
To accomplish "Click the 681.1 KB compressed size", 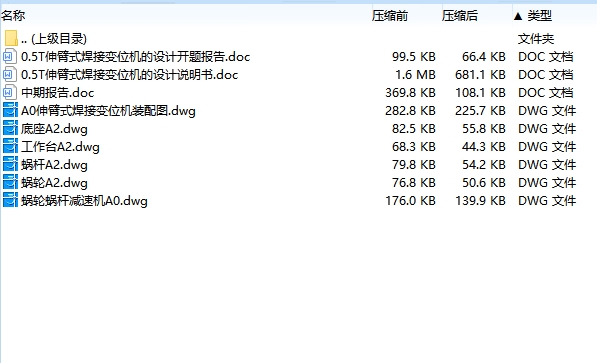I will click(480, 75).
